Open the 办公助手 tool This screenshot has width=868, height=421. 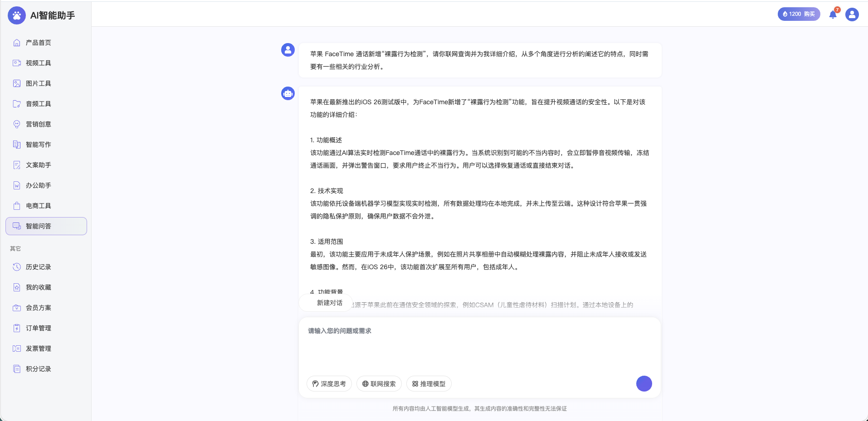[x=39, y=185]
